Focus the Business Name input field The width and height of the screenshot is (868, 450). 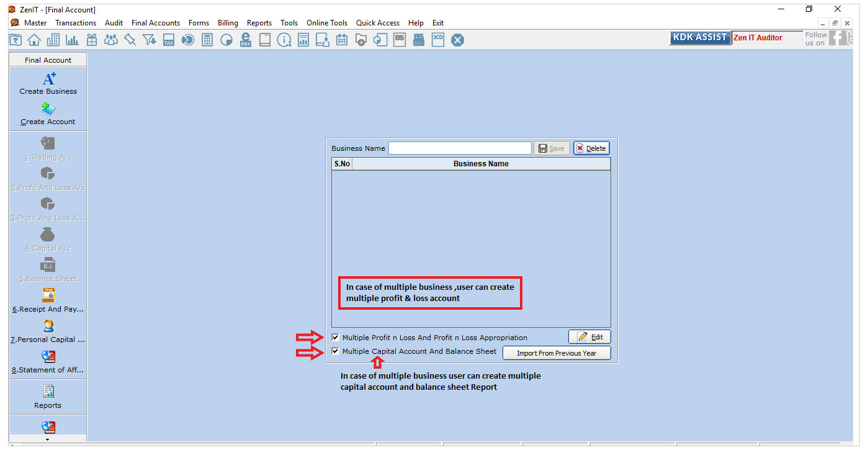(x=460, y=148)
